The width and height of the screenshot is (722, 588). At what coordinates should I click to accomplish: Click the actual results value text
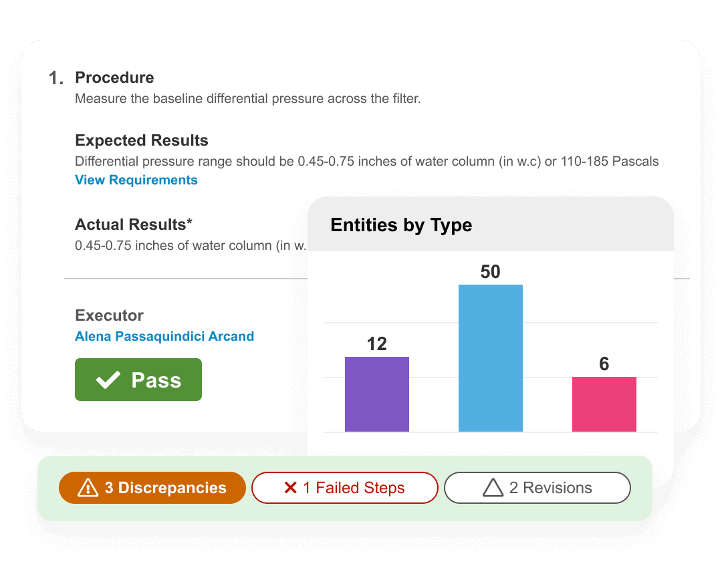click(191, 245)
